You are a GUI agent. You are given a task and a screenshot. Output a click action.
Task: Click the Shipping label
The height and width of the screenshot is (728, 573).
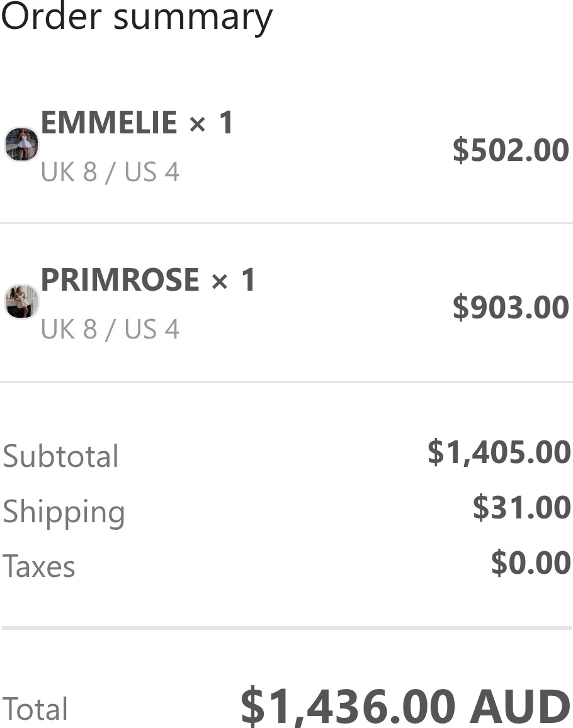click(x=64, y=513)
